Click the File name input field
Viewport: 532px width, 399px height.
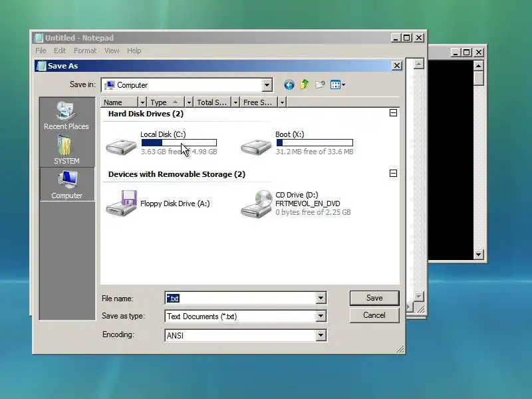point(241,298)
